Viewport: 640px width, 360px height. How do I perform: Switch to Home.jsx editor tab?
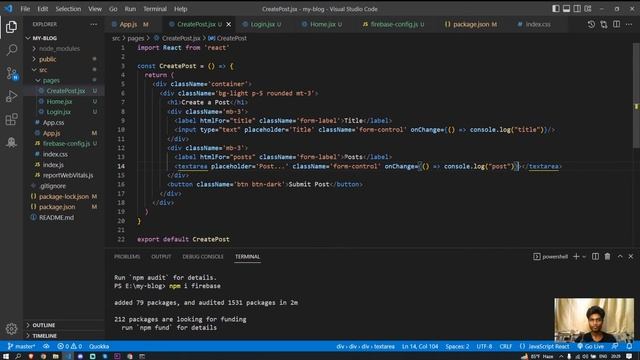(x=326, y=24)
